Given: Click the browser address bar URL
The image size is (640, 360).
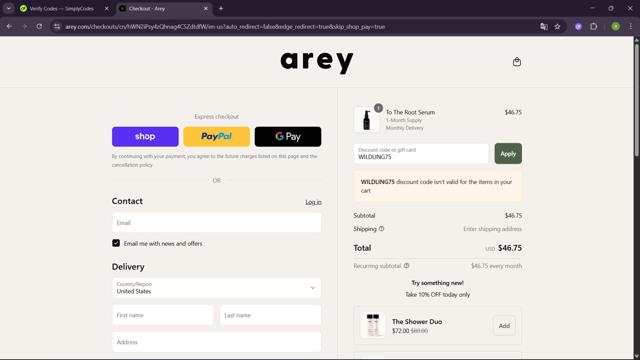Looking at the screenshot, I should click(x=225, y=27).
